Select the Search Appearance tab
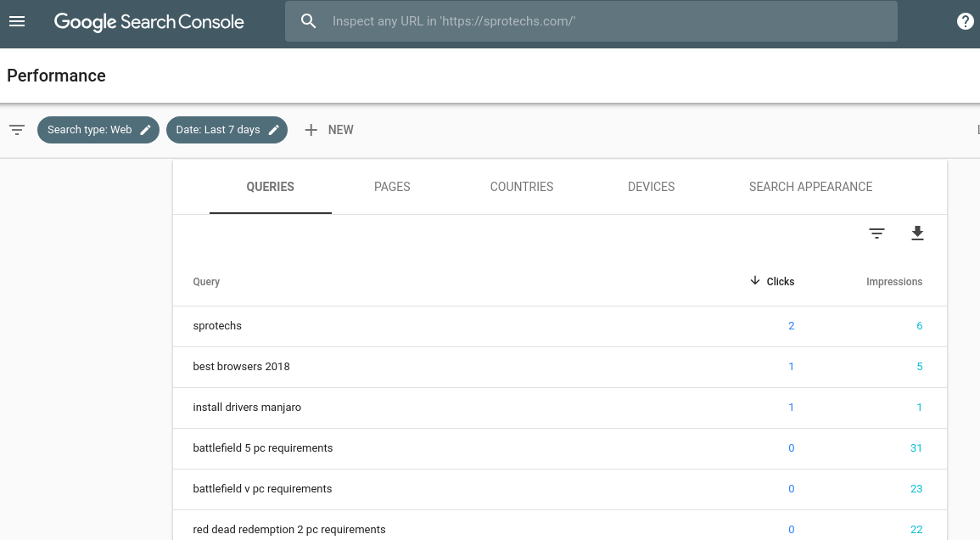This screenshot has width=980, height=540. click(810, 187)
